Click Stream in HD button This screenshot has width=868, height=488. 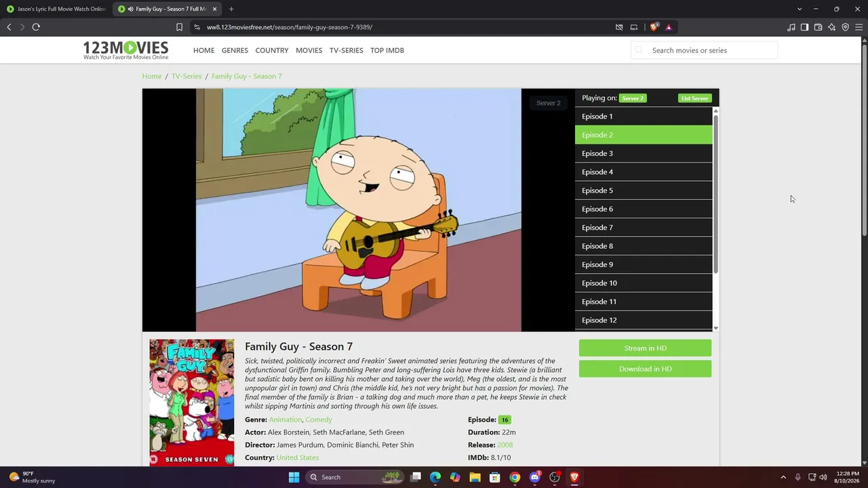(x=645, y=348)
